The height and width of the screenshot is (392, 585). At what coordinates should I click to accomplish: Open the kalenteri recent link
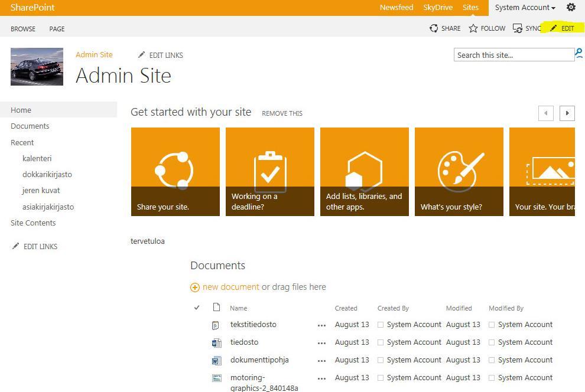[x=37, y=158]
